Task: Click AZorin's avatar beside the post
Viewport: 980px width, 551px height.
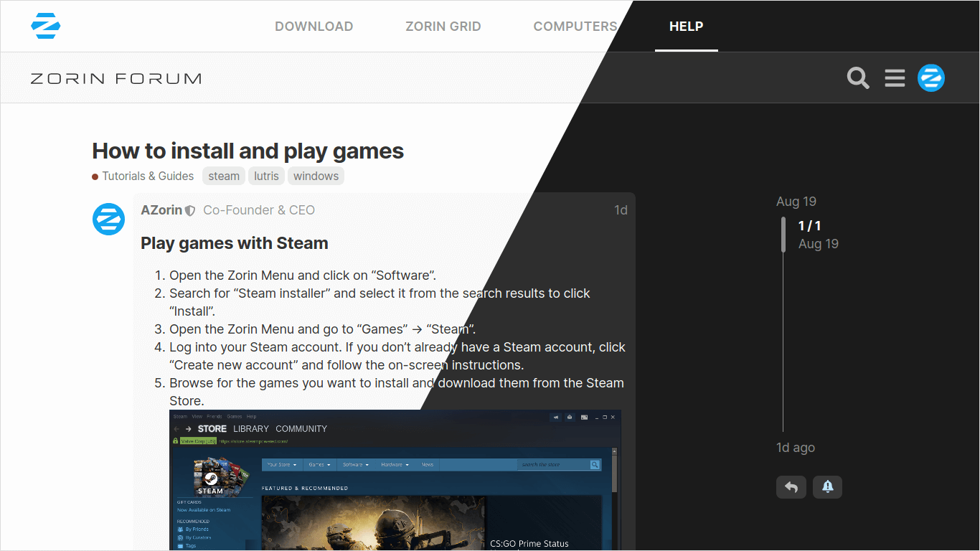Action: tap(108, 219)
